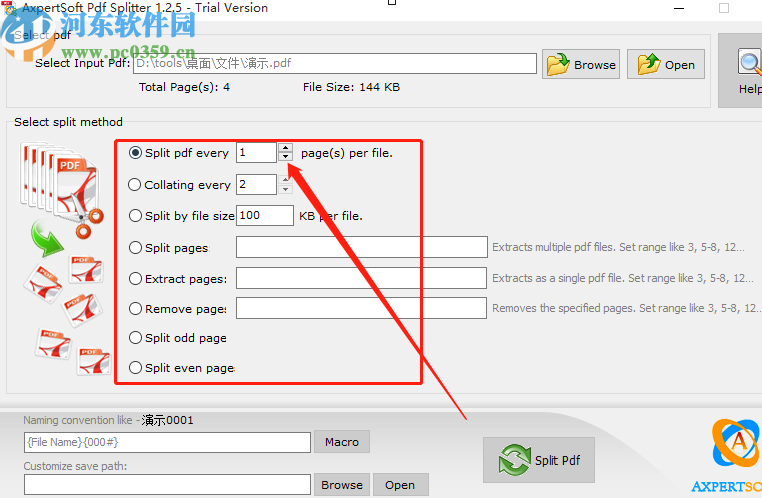Open the custom save path folder

pos(400,485)
